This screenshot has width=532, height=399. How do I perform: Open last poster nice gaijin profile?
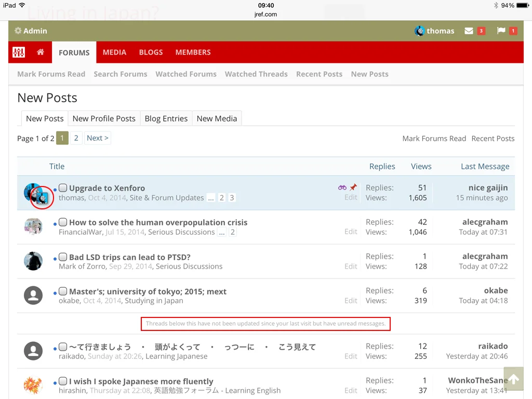488,188
